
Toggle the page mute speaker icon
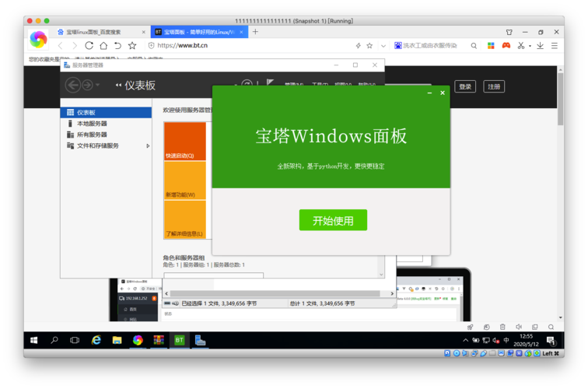[519, 327]
